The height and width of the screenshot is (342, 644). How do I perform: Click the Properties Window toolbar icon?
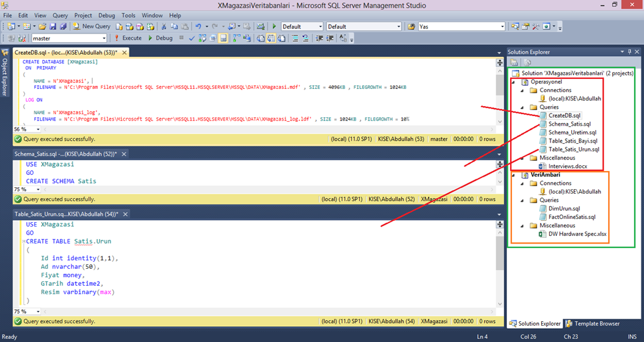pyautogui.click(x=525, y=27)
